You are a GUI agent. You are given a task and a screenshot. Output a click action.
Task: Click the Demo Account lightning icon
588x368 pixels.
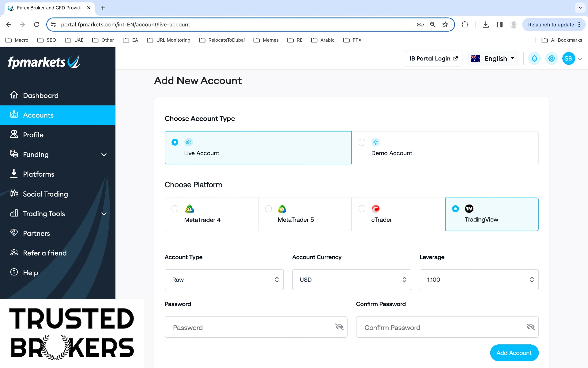pyautogui.click(x=376, y=142)
